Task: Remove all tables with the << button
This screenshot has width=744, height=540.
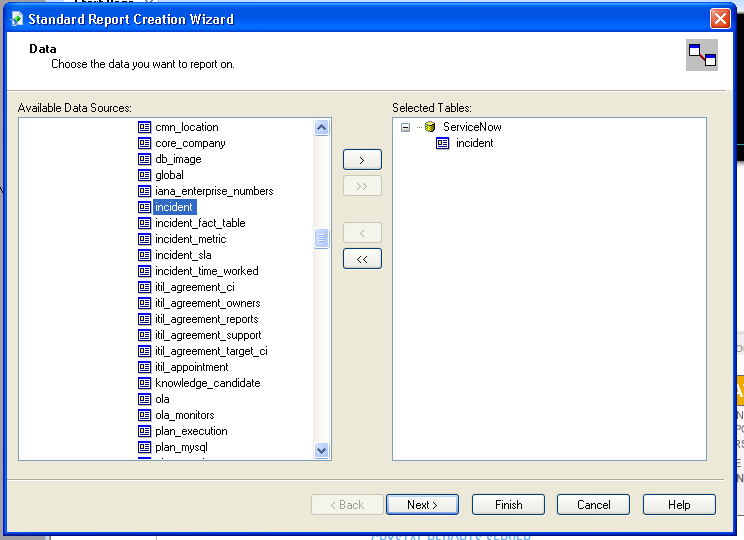Action: pos(362,259)
